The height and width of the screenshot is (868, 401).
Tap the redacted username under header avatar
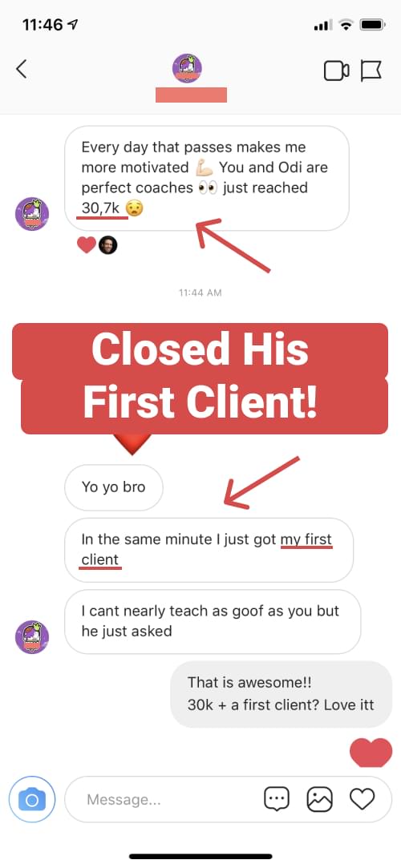(x=191, y=95)
